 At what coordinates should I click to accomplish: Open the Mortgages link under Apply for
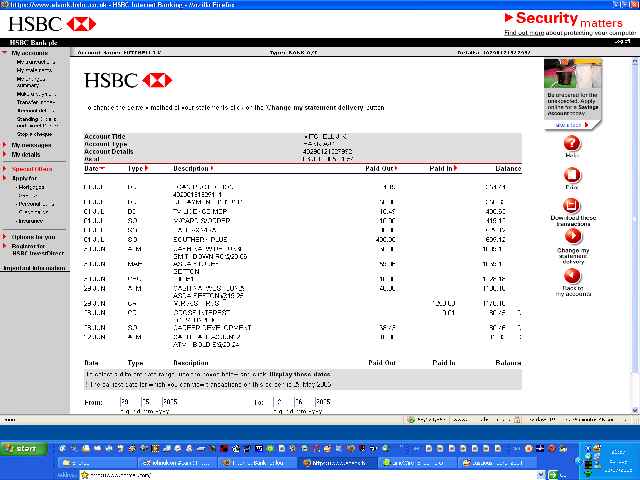coord(32,187)
